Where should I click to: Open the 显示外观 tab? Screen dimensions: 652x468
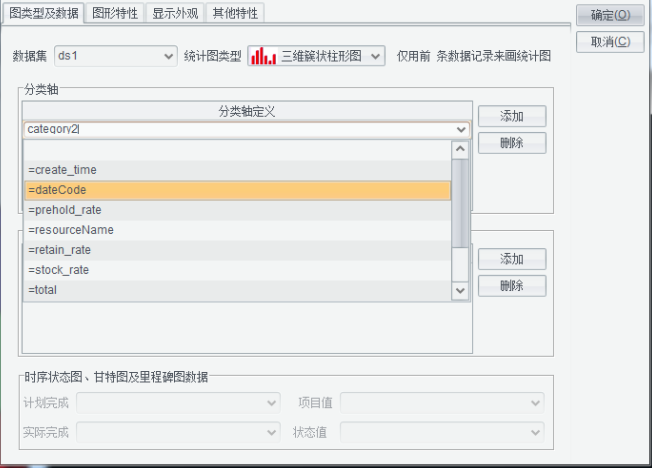pyautogui.click(x=175, y=13)
